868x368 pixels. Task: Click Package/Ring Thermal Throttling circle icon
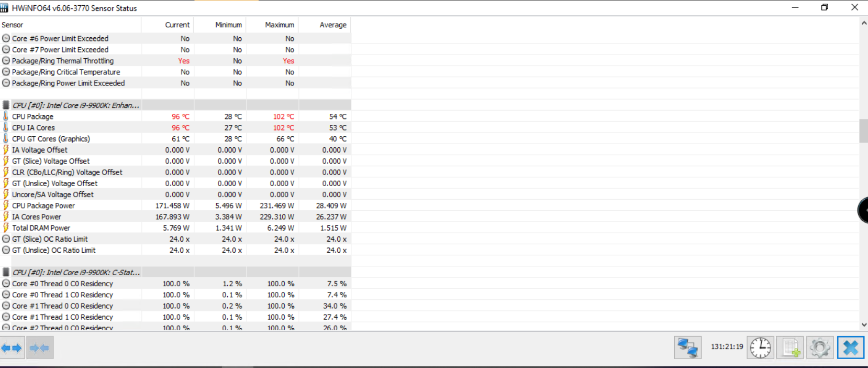(x=6, y=61)
